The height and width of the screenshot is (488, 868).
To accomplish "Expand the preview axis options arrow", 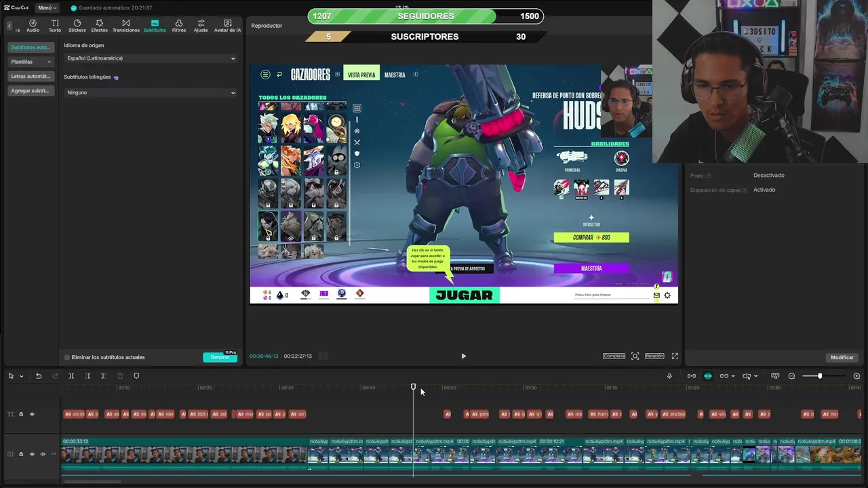I will (755, 376).
